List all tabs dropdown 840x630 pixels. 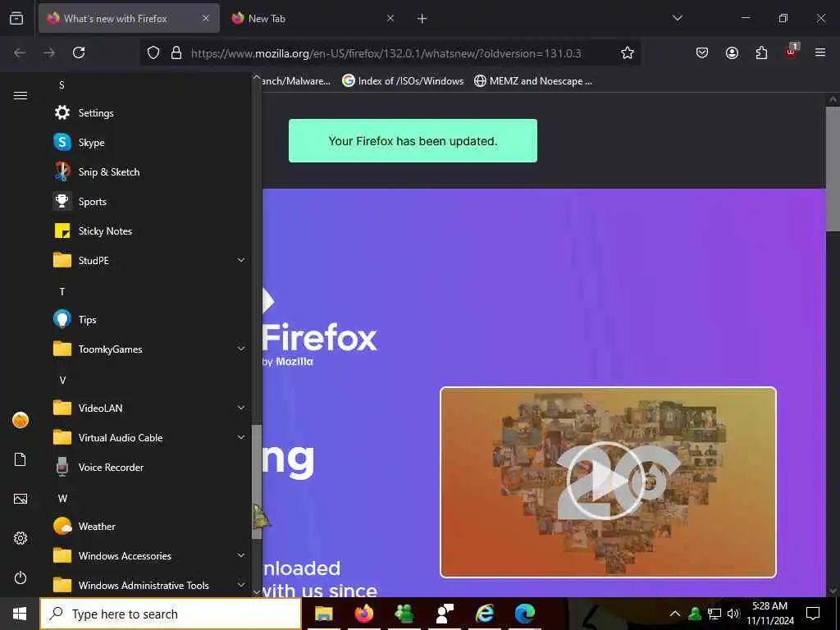pyautogui.click(x=677, y=18)
